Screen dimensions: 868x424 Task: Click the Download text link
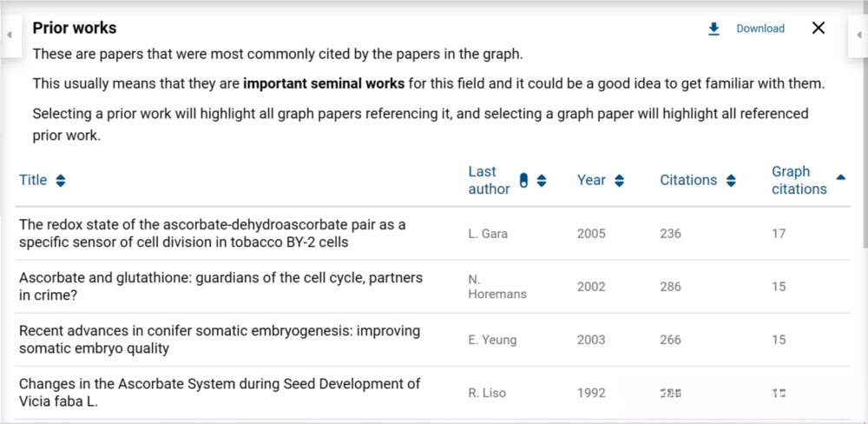[760, 29]
